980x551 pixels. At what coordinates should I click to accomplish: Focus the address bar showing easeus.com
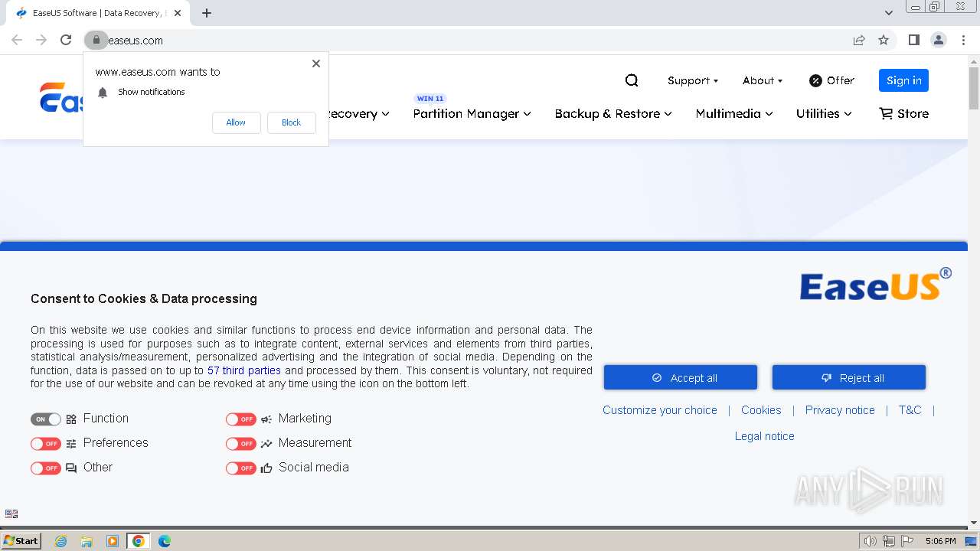tap(475, 40)
